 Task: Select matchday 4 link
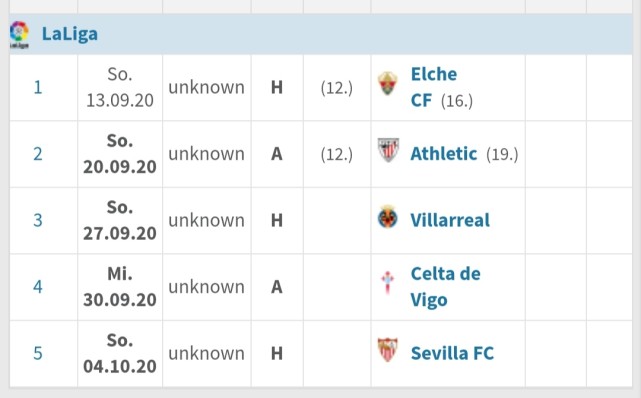pyautogui.click(x=38, y=287)
